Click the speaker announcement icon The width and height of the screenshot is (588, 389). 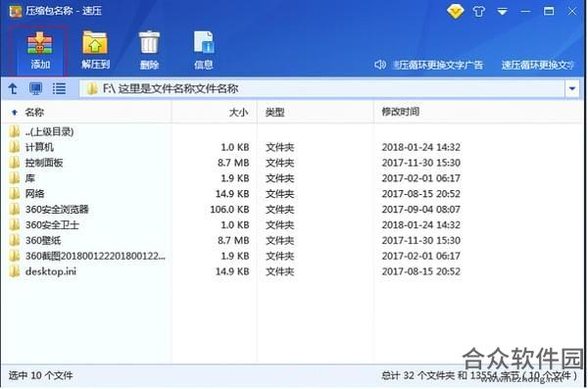click(380, 65)
